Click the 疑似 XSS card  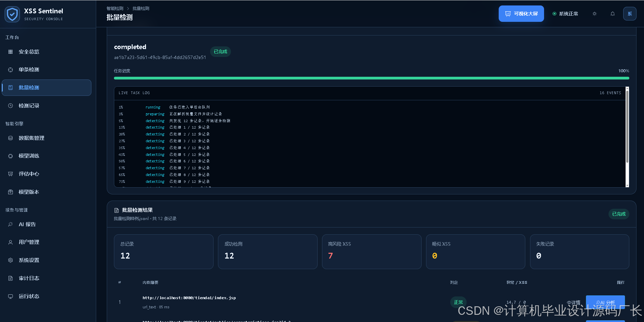click(475, 252)
